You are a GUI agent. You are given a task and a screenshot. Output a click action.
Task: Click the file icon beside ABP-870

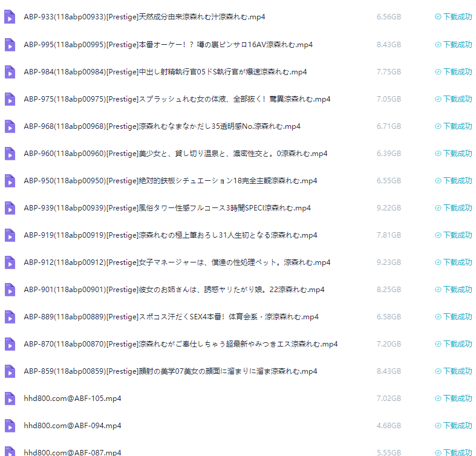point(10,344)
